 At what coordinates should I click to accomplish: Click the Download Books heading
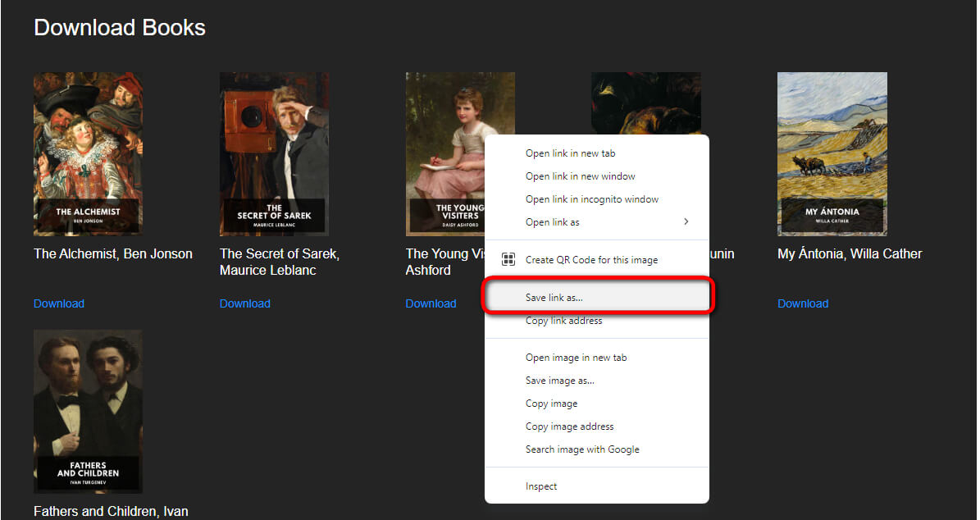click(120, 28)
